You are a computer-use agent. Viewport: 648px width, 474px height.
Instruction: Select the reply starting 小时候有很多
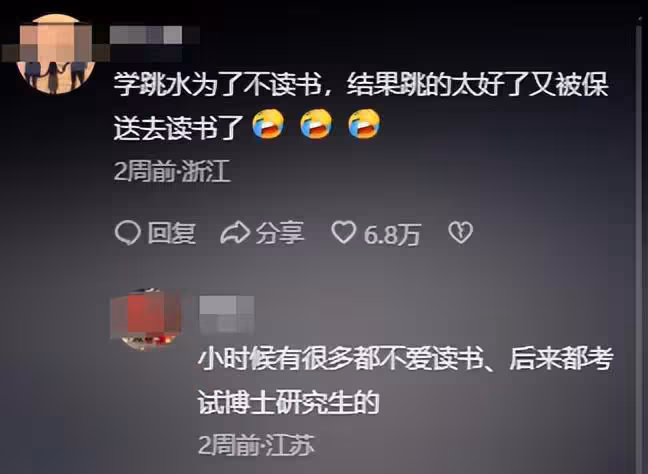coord(405,381)
